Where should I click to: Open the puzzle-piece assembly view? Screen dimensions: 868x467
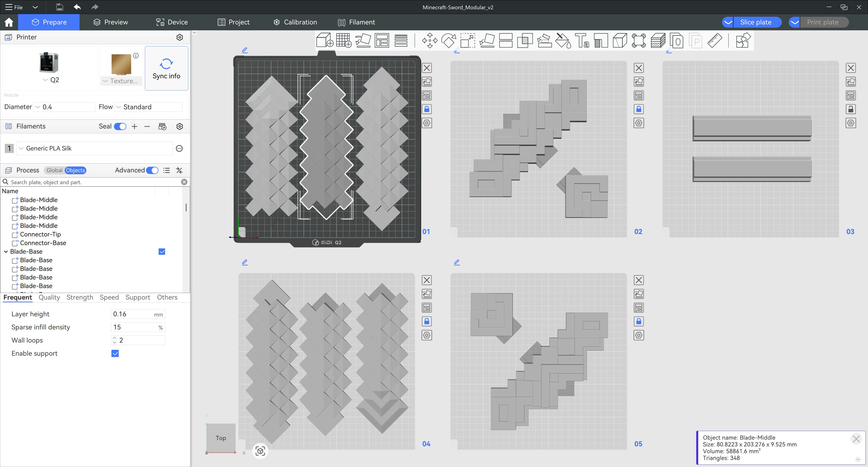pos(743,41)
